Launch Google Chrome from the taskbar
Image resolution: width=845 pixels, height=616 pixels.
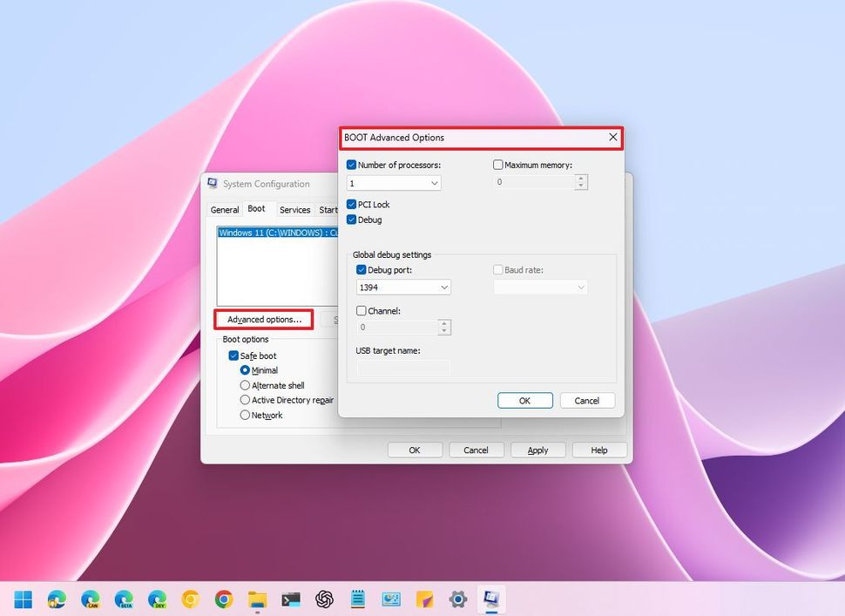point(223,599)
